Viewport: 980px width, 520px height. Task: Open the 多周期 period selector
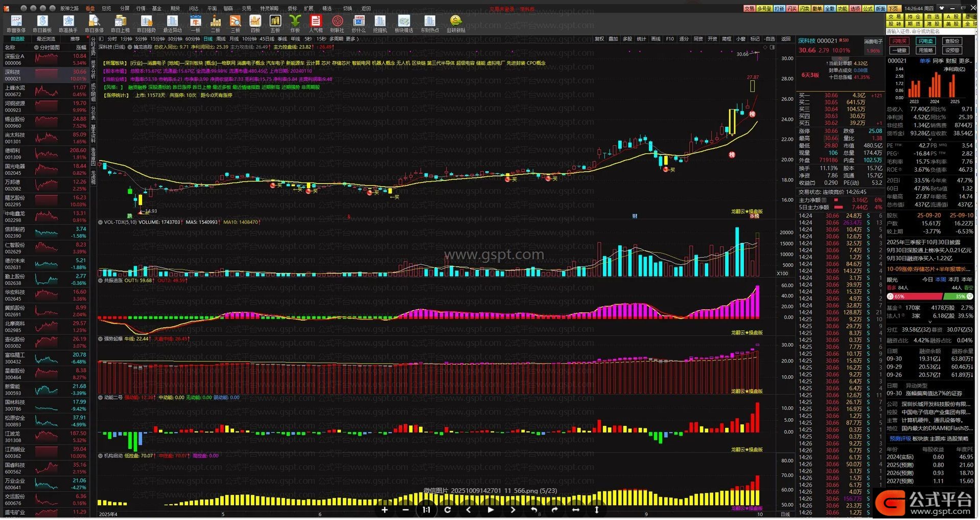click(336, 39)
